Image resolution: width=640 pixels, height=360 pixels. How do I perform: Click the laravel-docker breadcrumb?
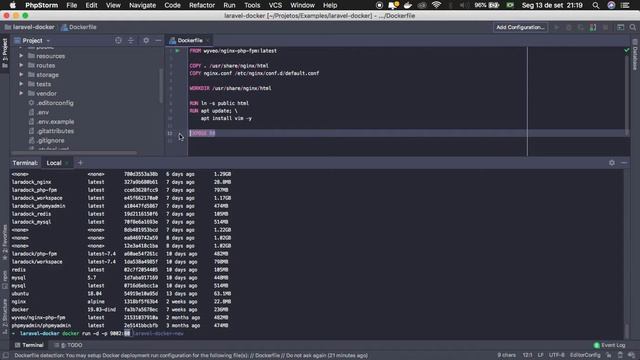tap(29, 27)
